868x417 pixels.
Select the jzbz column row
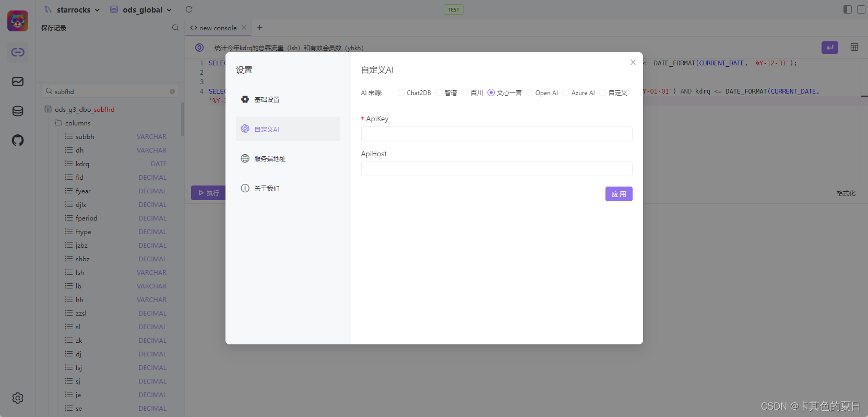[x=115, y=245]
